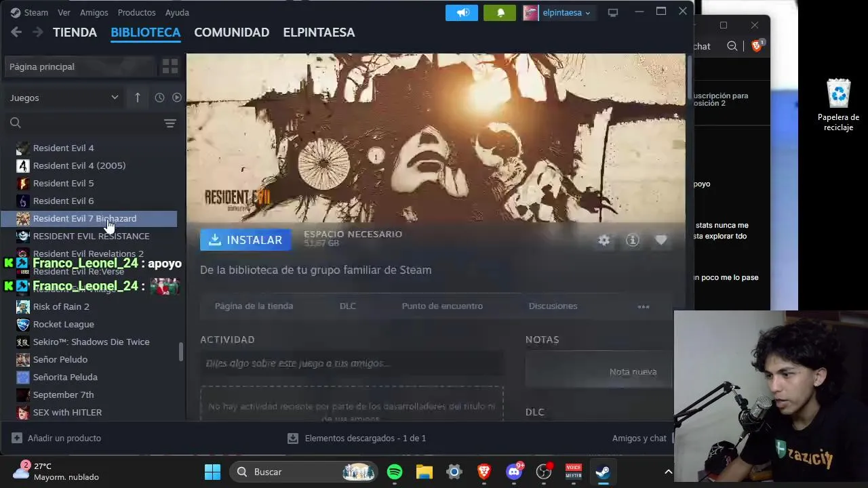Open Steam taskbar icon
Image resolution: width=868 pixels, height=488 pixels.
pos(603,472)
